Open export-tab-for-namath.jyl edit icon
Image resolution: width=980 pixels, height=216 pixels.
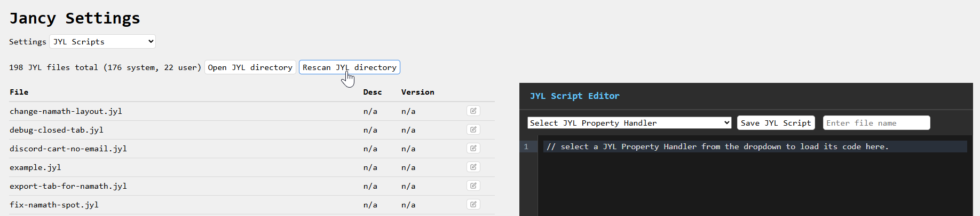pos(473,186)
